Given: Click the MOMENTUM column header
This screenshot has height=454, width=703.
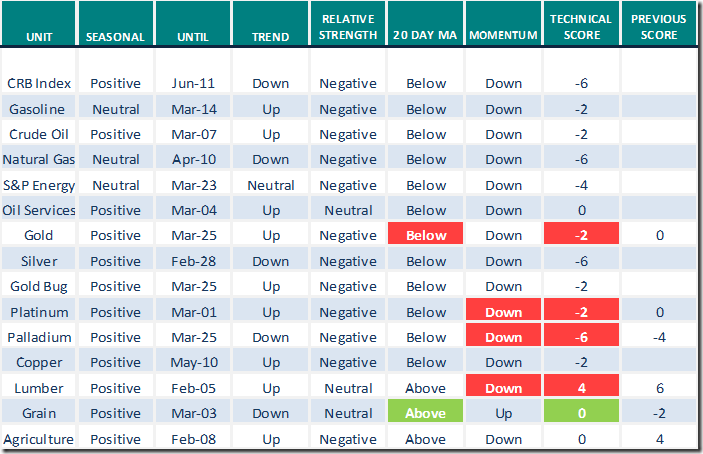Looking at the screenshot, I should pyautogui.click(x=504, y=37).
